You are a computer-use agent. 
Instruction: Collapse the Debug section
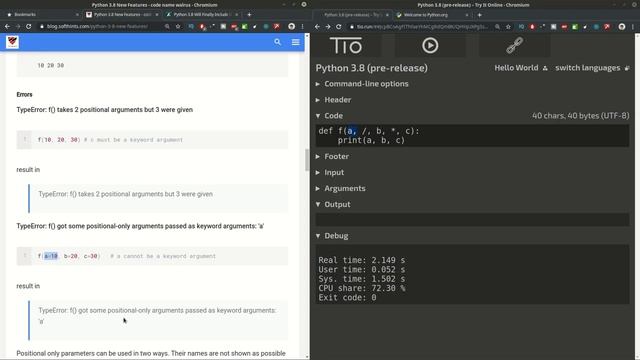coord(332,236)
